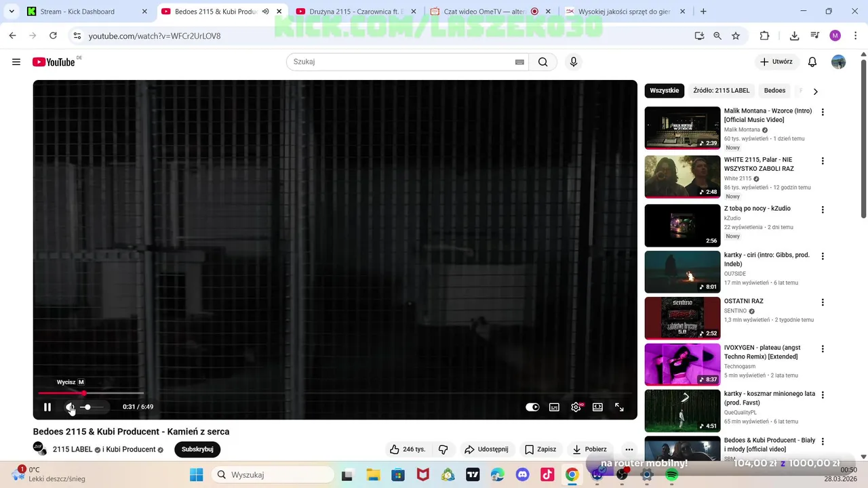Mute the video via the speaker icon
This screenshot has width=868, height=488.
[x=70, y=407]
